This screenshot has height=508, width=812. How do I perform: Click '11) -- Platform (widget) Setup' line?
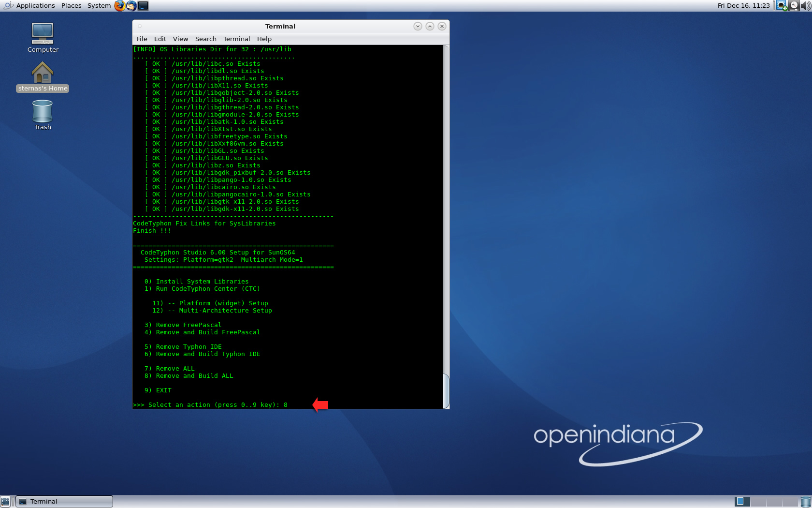pos(210,303)
